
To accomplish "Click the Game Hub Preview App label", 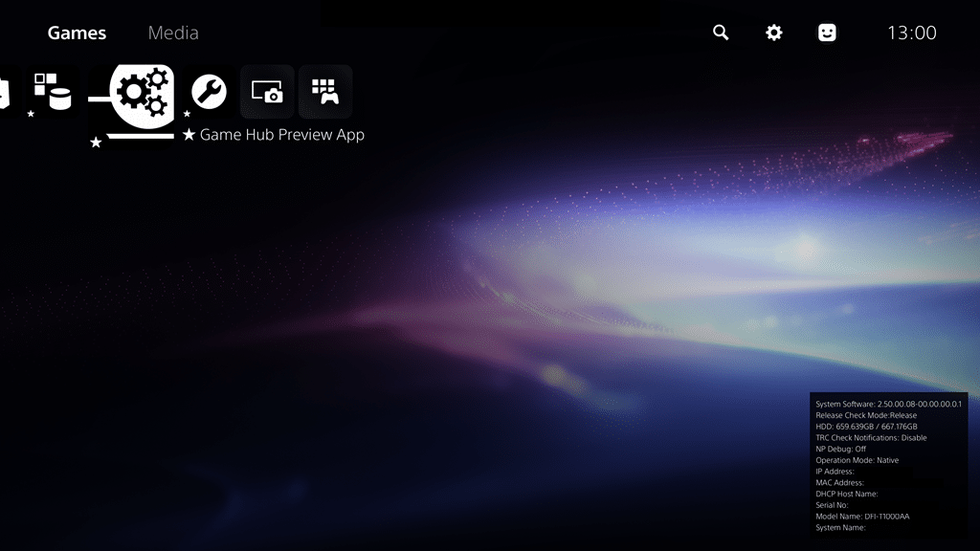I will (282, 135).
